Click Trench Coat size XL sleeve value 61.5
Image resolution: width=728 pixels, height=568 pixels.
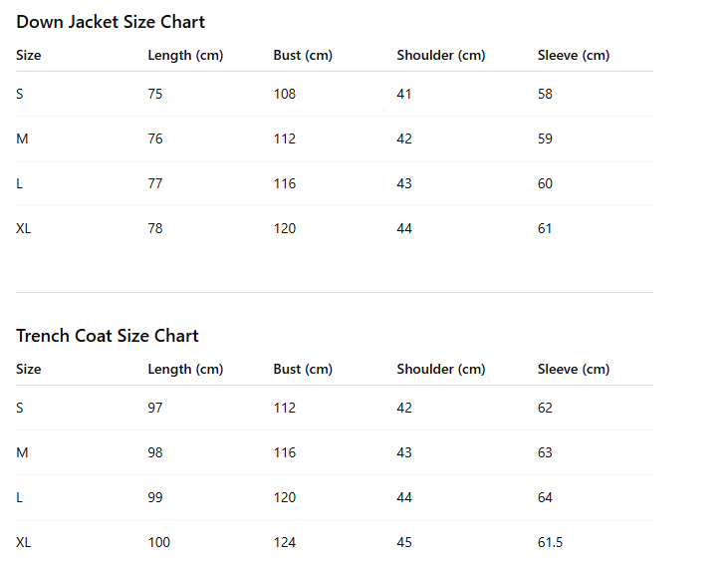coord(550,542)
